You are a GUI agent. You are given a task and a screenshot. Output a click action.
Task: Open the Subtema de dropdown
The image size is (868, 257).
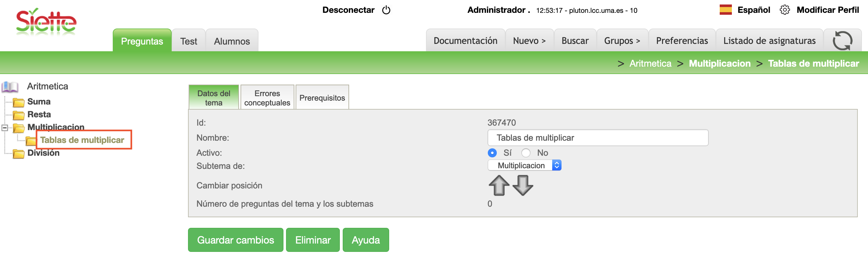(524, 165)
